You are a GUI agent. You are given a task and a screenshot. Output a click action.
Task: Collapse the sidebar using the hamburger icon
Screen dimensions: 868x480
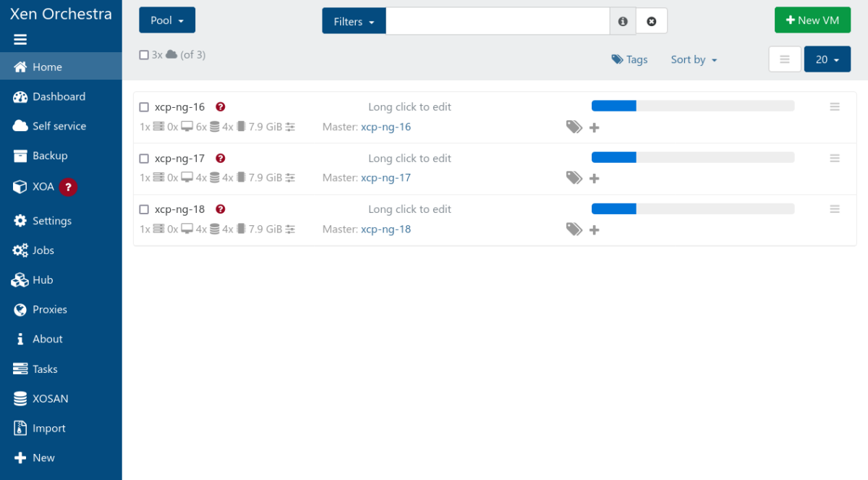point(22,39)
